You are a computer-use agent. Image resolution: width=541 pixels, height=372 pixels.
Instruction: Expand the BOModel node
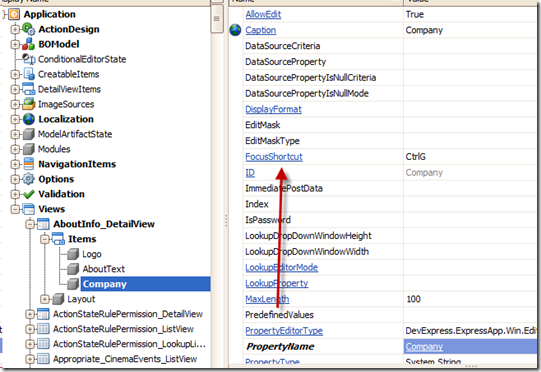point(15,44)
